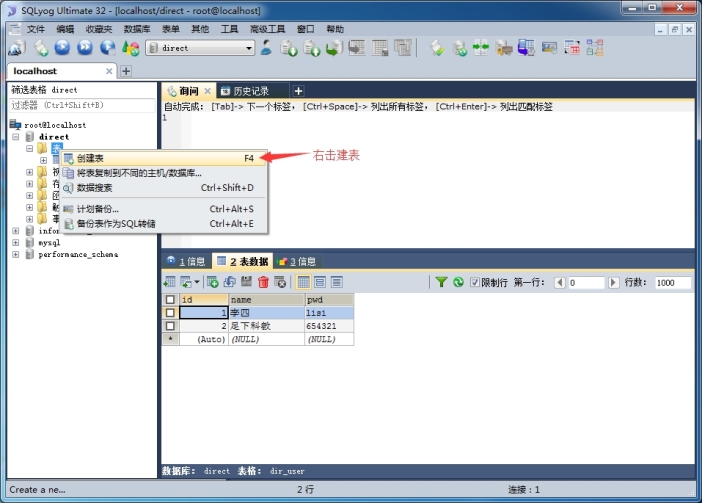The width and height of the screenshot is (702, 503).
Task: Click the execute query play icon
Action: (x=62, y=47)
